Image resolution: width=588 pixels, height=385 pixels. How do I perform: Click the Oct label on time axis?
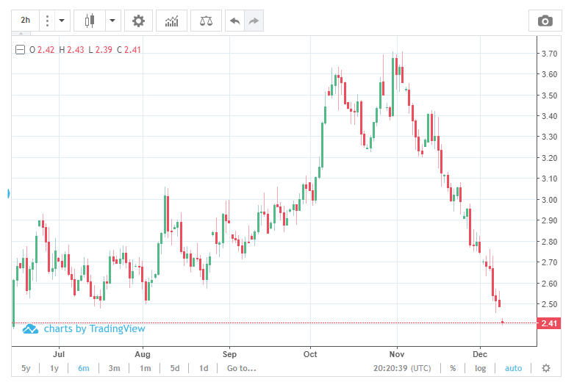(310, 354)
